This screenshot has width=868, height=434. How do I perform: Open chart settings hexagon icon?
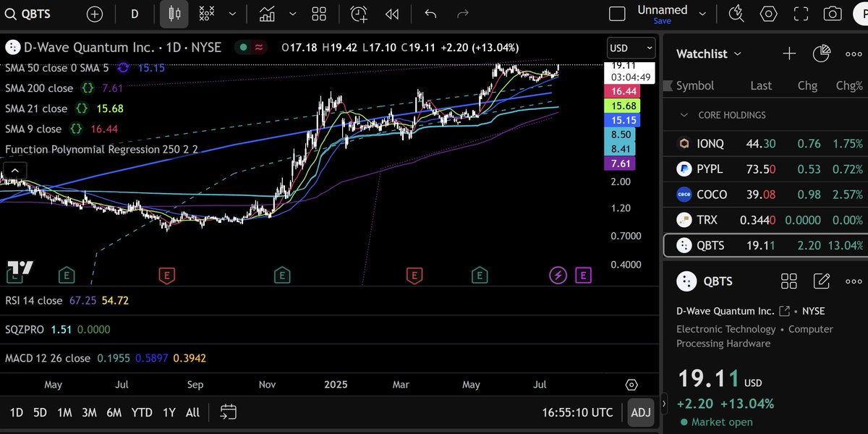(x=768, y=14)
